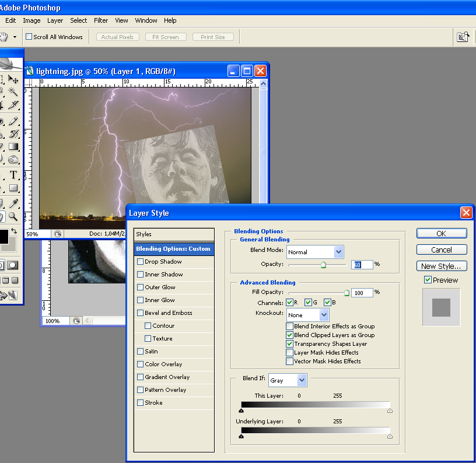Open the tool preset picker arrow
476x463 pixels.
(15, 37)
